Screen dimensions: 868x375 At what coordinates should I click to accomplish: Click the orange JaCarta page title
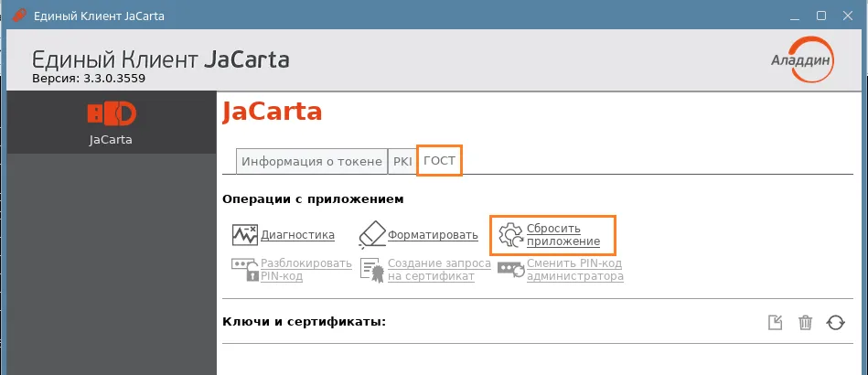point(272,112)
